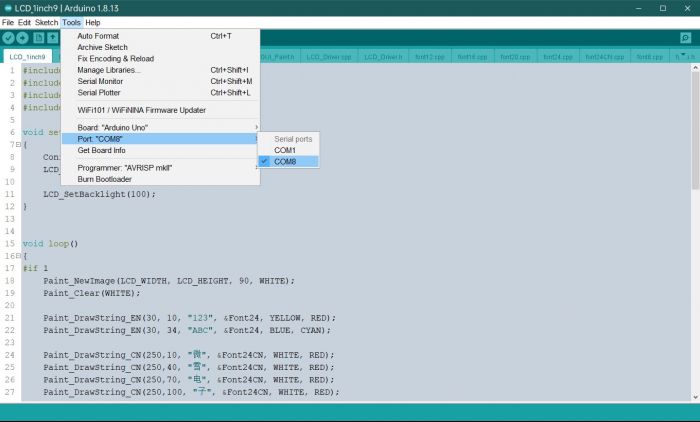Click the LCD_SetBacklight(100); code line

click(99, 194)
